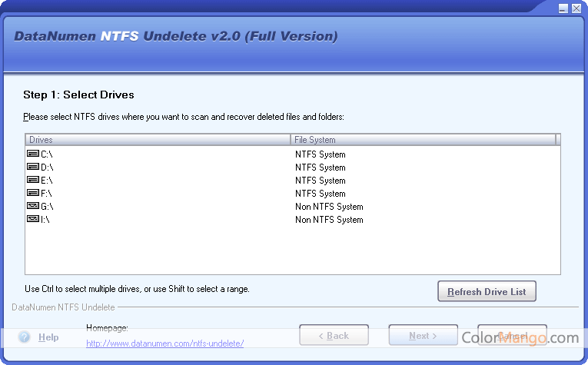Screen dimensions: 588x365
Task: Open the Help link
Action: point(48,337)
